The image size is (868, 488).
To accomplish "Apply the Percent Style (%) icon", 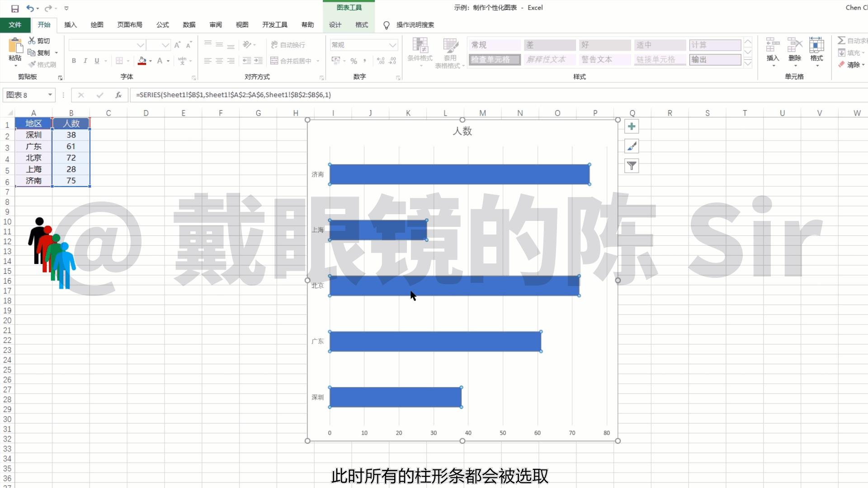I will coord(354,60).
